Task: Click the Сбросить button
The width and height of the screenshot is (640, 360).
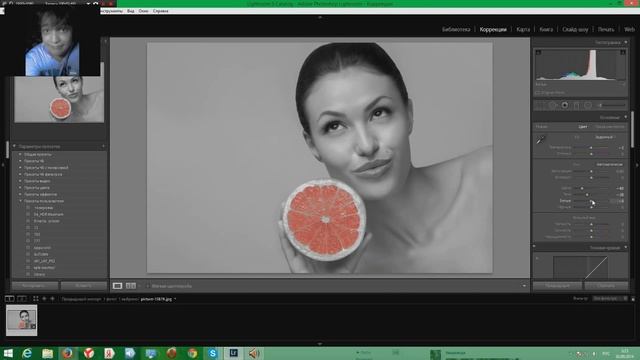Action: (606, 286)
